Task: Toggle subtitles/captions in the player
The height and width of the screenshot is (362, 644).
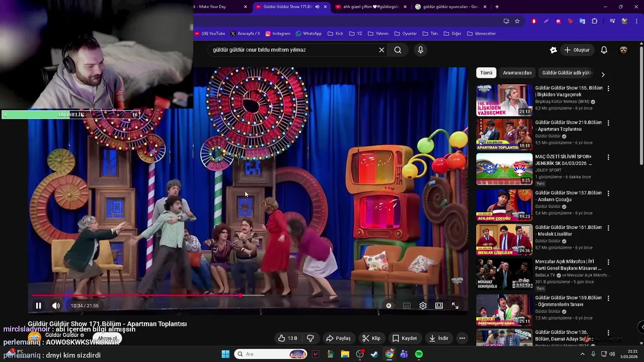Action: 407,306
